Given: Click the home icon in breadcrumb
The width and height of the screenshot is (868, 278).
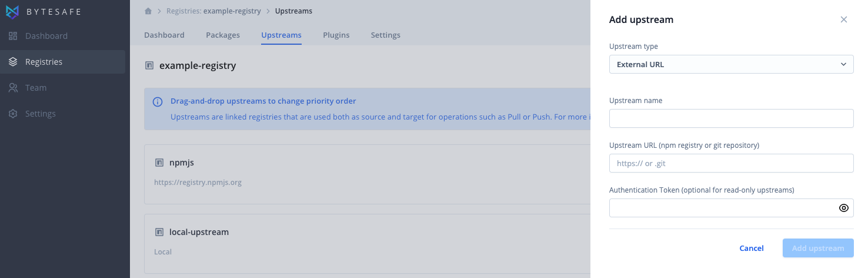Looking at the screenshot, I should 148,11.
